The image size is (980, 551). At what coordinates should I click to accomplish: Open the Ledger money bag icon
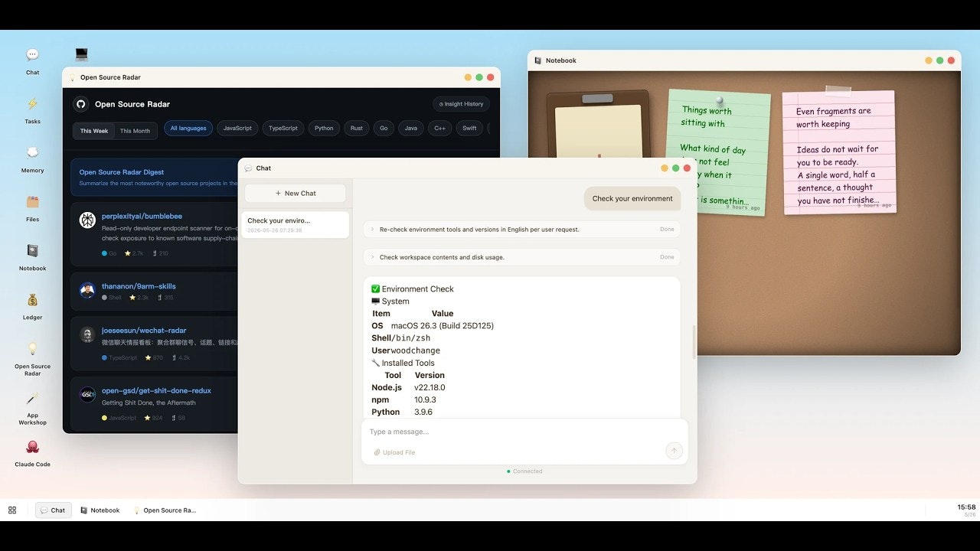click(x=32, y=300)
